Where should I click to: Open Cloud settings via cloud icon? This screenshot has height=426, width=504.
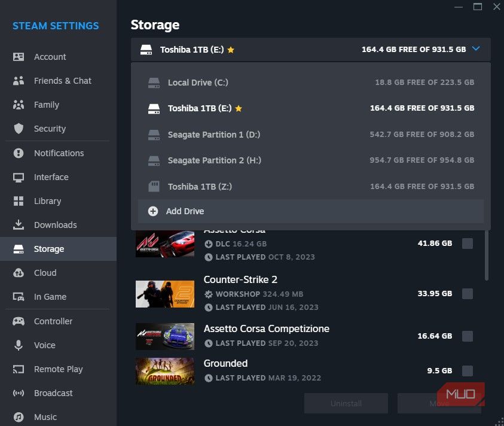17,273
